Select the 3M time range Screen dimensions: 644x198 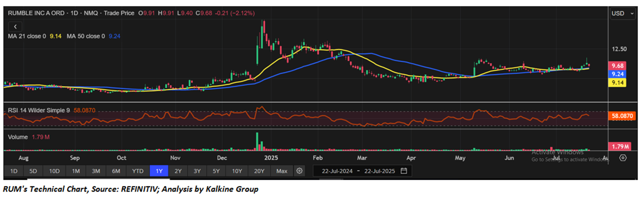point(96,171)
